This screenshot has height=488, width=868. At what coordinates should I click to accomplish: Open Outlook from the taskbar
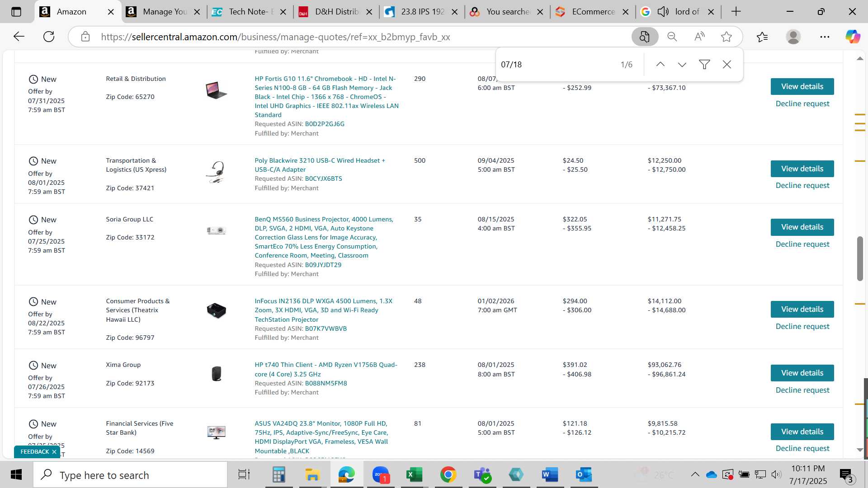point(584,475)
